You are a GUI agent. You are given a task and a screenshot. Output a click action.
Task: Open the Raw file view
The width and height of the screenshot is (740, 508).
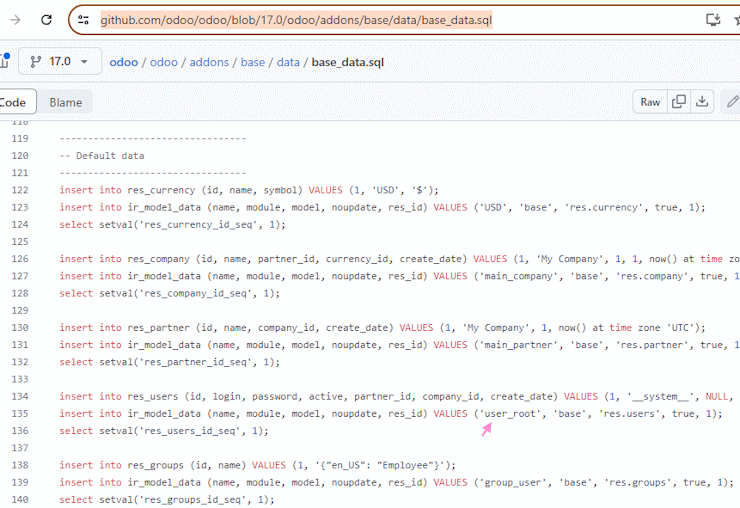tap(650, 102)
